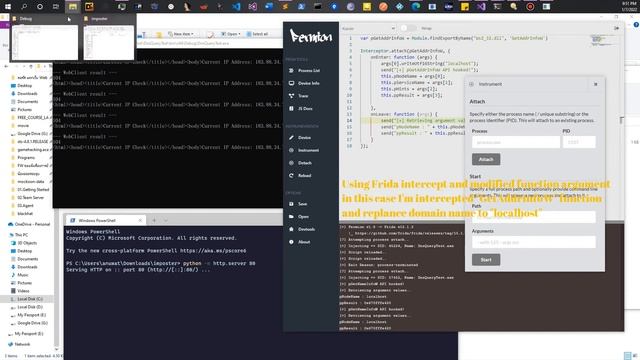Screen dimensions: 640x360
Task: Click File Explorer icon on taskbar
Action: pos(73,7)
